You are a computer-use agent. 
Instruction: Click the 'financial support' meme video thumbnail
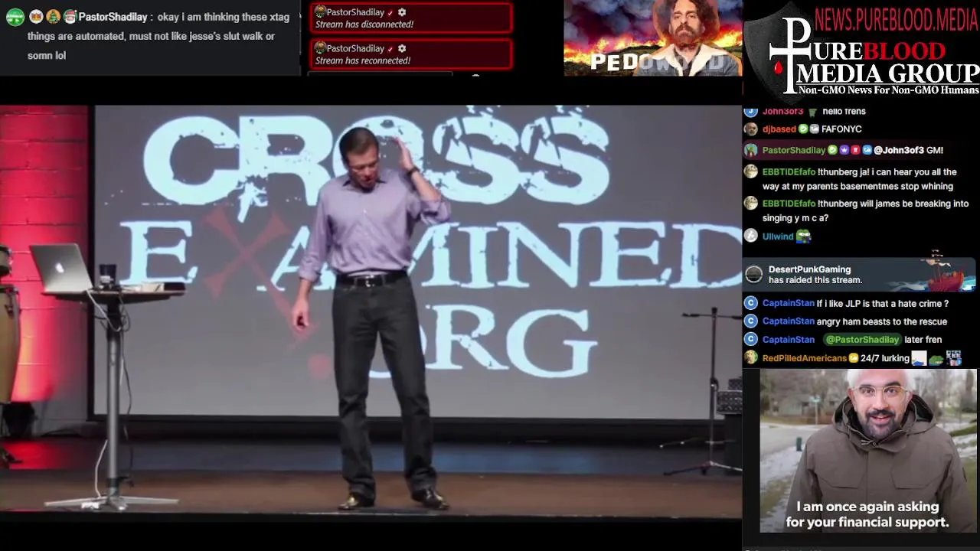tap(868, 451)
